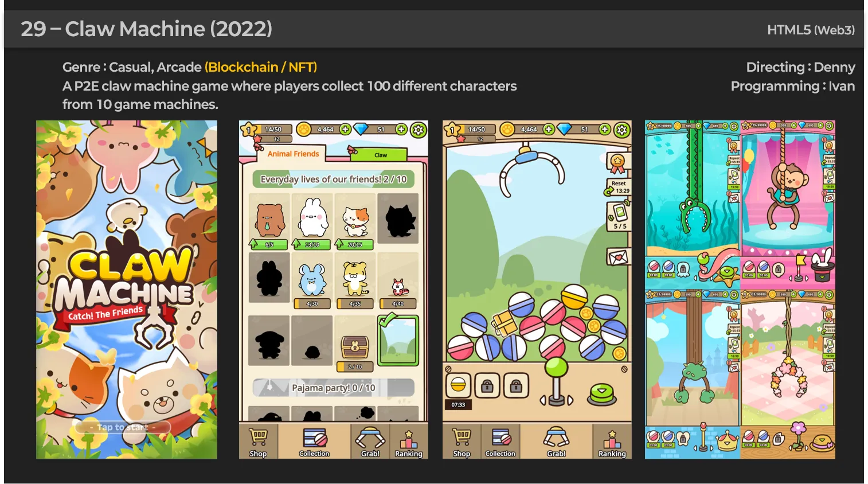Open Ranking podium on the collection screen
Screen dimensions: 868x484
(x=408, y=442)
